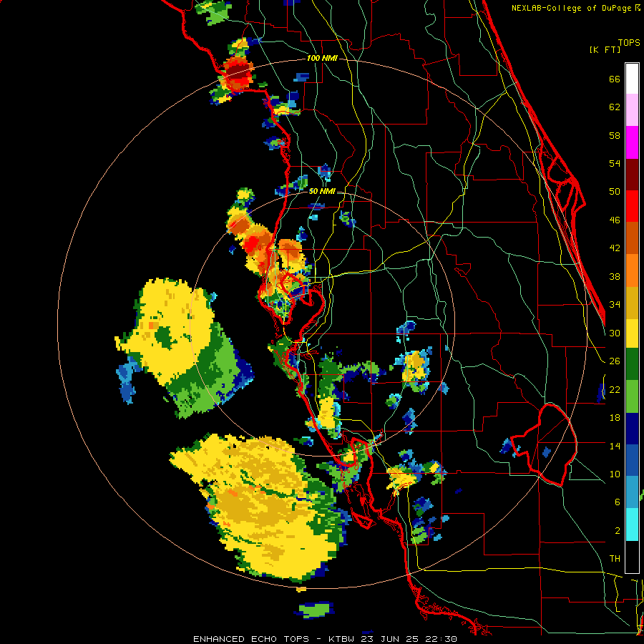Select the cyan 2 kft legend swatch

[632, 525]
